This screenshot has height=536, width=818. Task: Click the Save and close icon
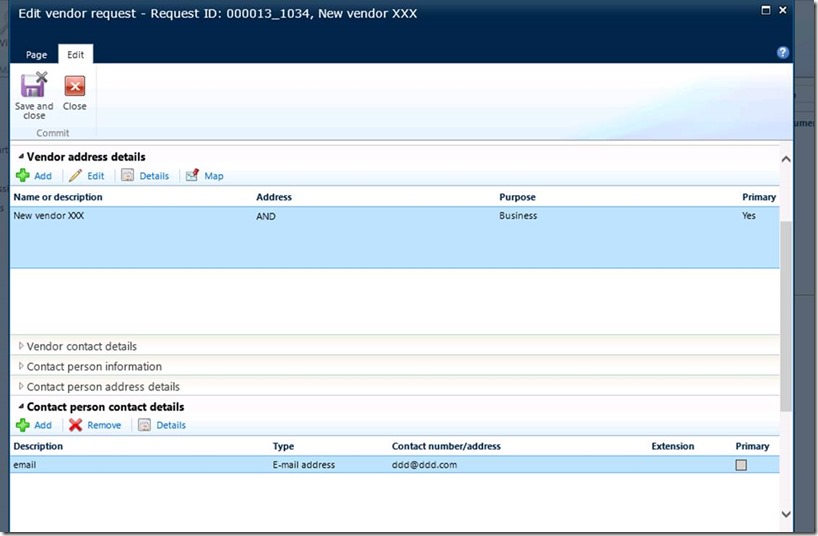[x=34, y=87]
